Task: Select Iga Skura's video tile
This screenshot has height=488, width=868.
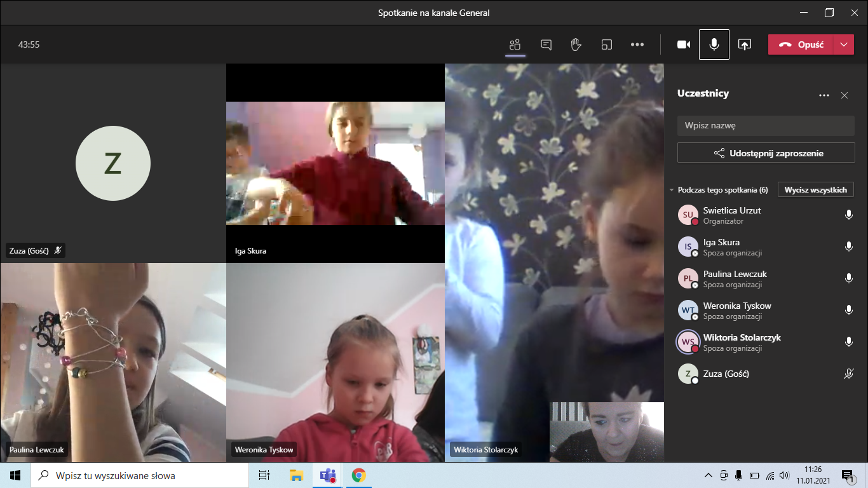Action: [x=336, y=163]
